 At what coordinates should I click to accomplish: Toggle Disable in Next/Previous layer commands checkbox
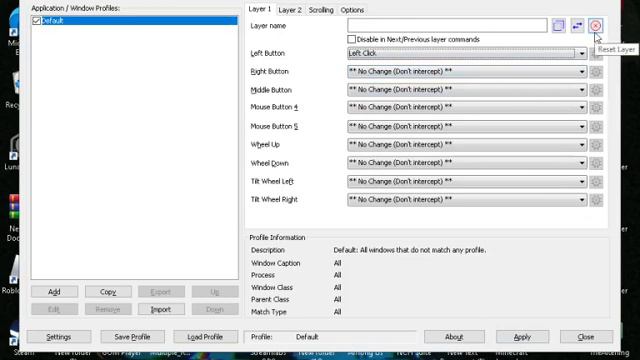coord(351,39)
